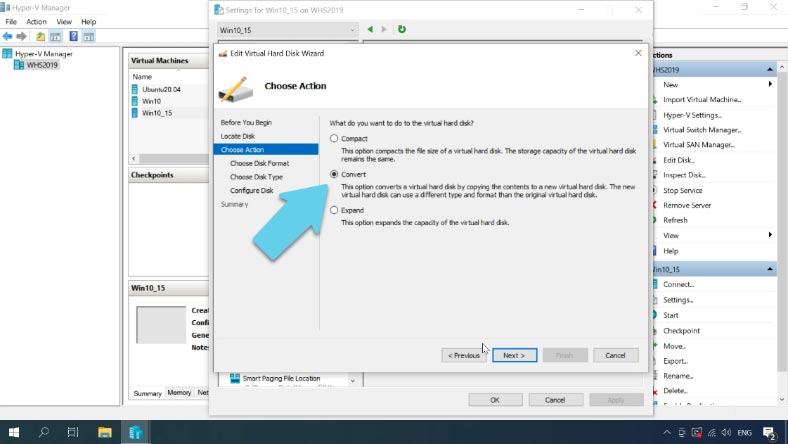Click the Smart Paging File Location icon
Viewport: 788px width, 444px height.
tap(235, 378)
